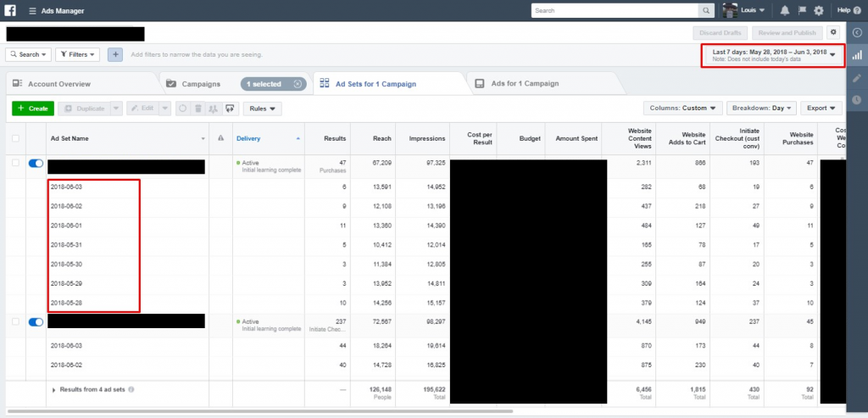Viewport: 868px width, 418px height.
Task: Open the Breakdown: Day dropdown
Action: 761,109
